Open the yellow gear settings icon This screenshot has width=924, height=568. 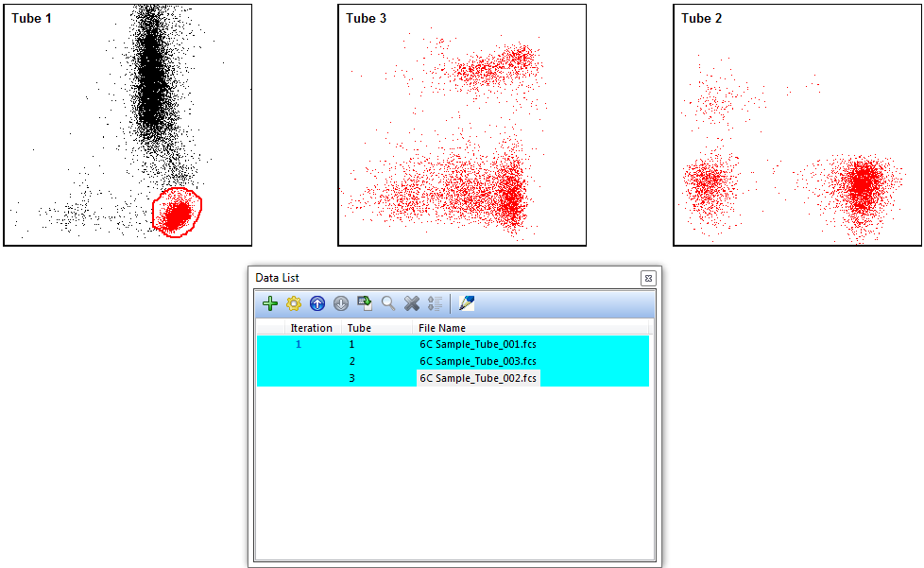point(294,303)
